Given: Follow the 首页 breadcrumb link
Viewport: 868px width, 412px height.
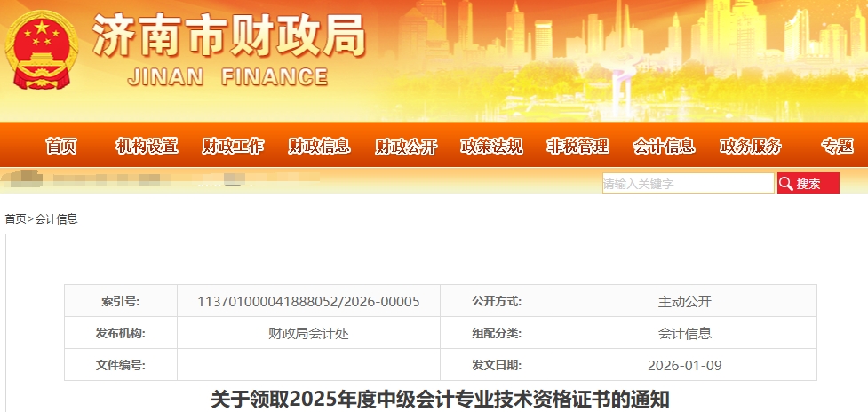Looking at the screenshot, I should pyautogui.click(x=15, y=219).
